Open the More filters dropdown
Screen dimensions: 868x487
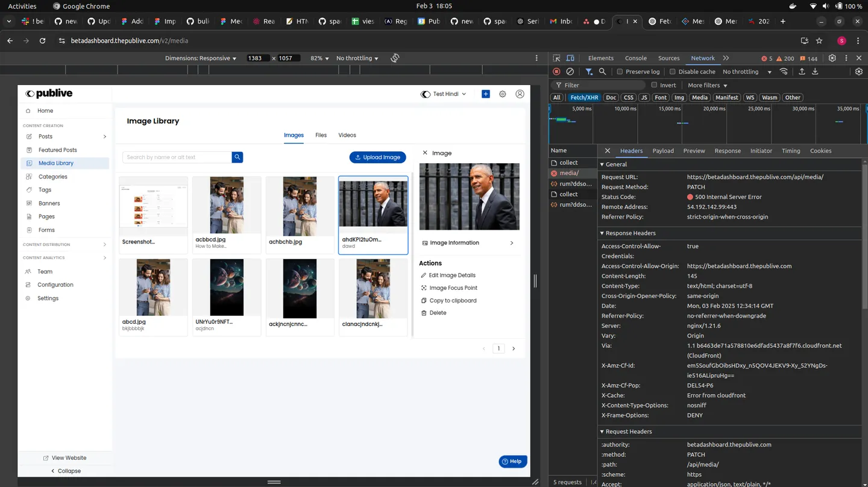point(708,85)
